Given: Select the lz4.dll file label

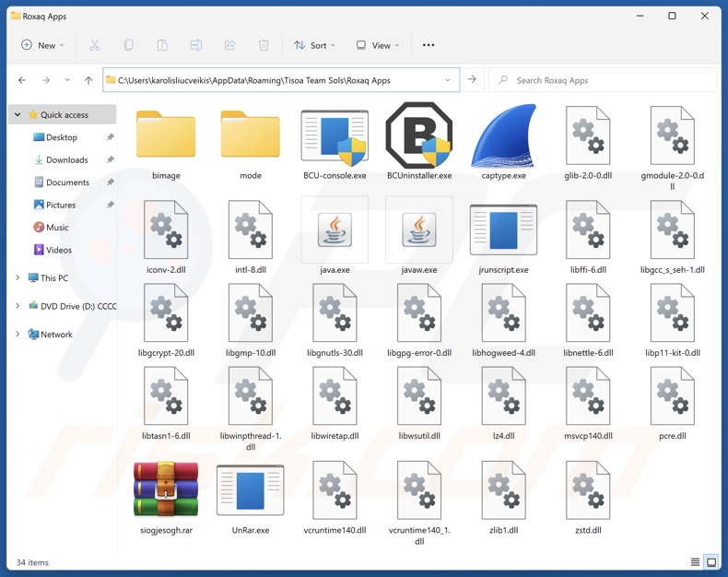Looking at the screenshot, I should coord(504,436).
